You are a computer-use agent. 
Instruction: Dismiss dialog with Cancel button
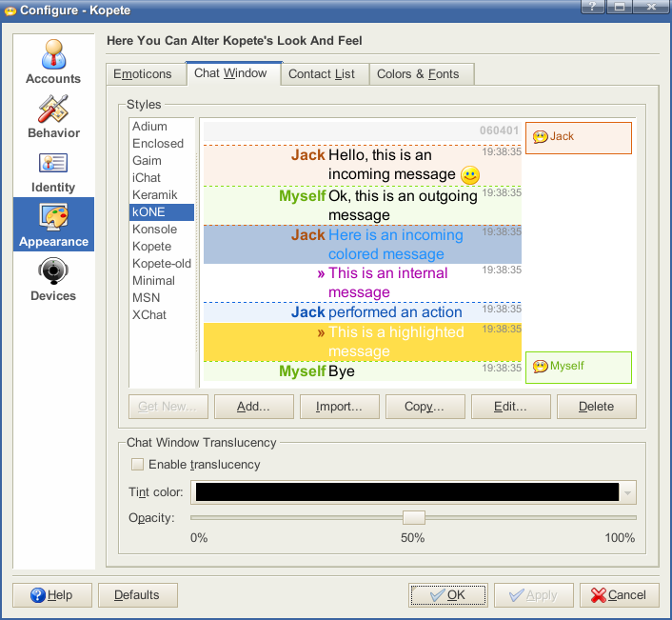[x=620, y=595]
